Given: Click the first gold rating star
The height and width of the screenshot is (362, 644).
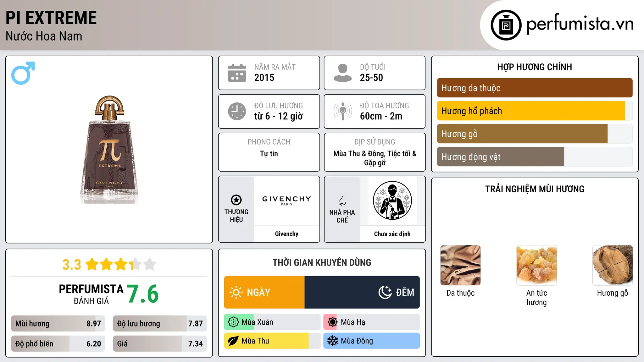Looking at the screenshot, I should (x=92, y=264).
